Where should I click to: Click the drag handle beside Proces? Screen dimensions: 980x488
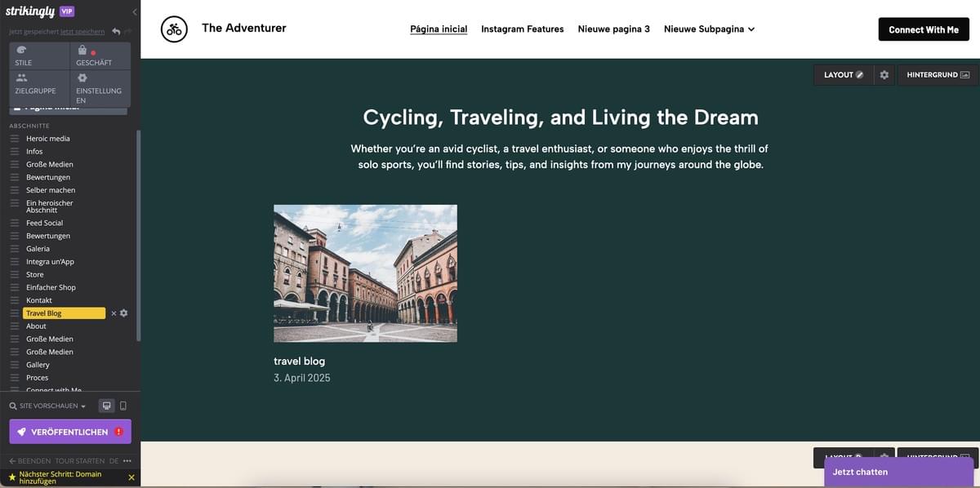15,378
